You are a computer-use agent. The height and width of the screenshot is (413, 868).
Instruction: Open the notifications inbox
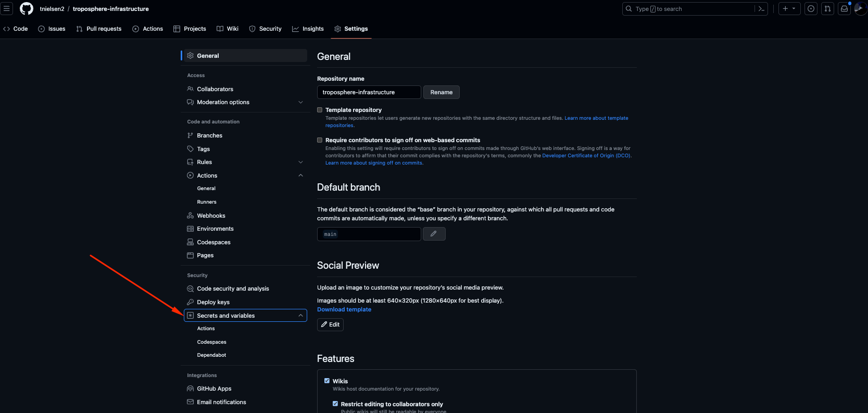click(x=844, y=9)
